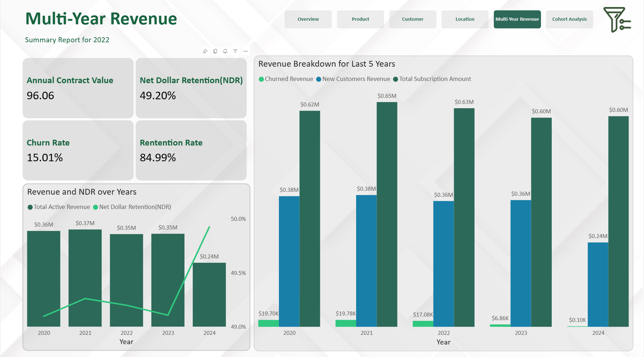Navigate to the Location tab

click(x=465, y=19)
